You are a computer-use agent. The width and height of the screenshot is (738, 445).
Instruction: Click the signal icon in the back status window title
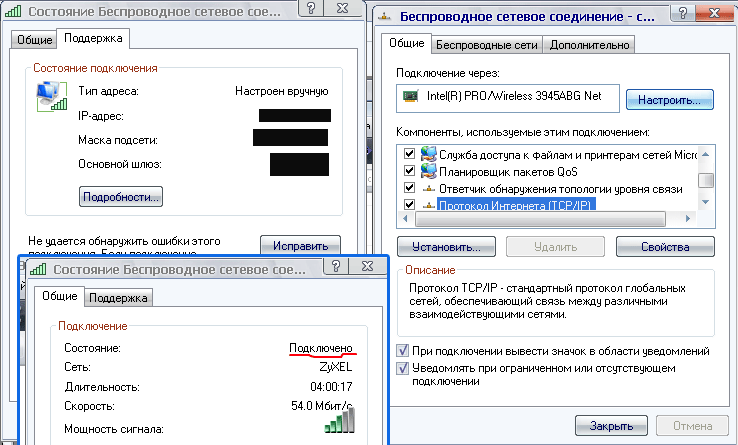point(13,11)
